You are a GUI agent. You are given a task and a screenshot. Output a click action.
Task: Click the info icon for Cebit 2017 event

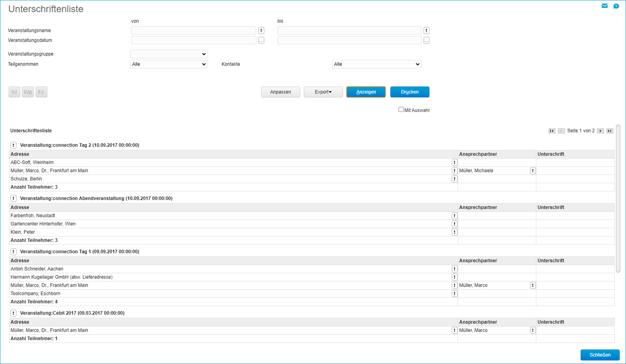[13, 313]
